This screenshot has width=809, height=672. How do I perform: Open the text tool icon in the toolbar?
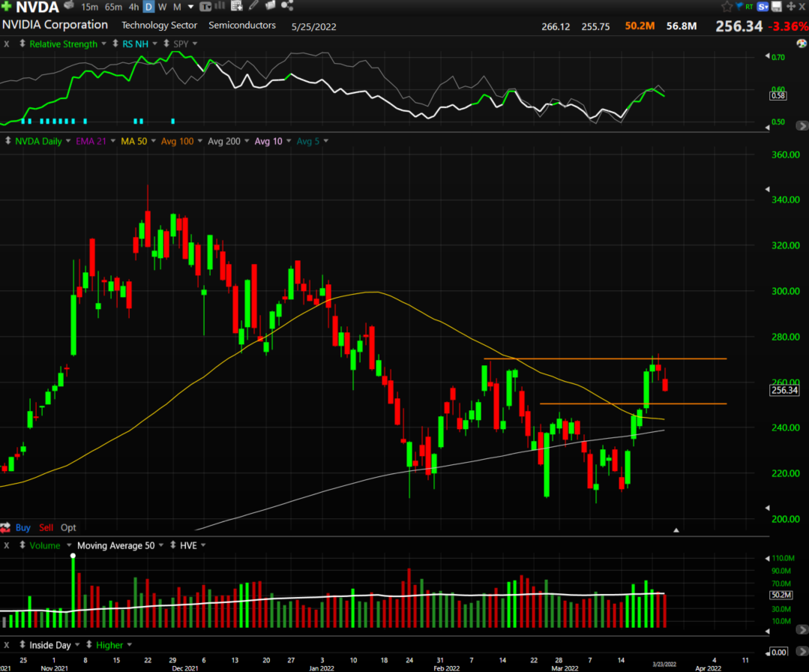[205, 7]
